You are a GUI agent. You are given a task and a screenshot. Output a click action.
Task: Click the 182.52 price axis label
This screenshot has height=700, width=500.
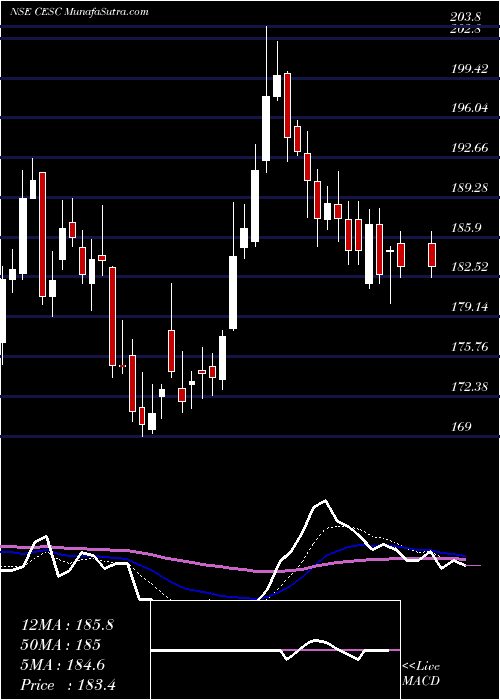[469, 267]
